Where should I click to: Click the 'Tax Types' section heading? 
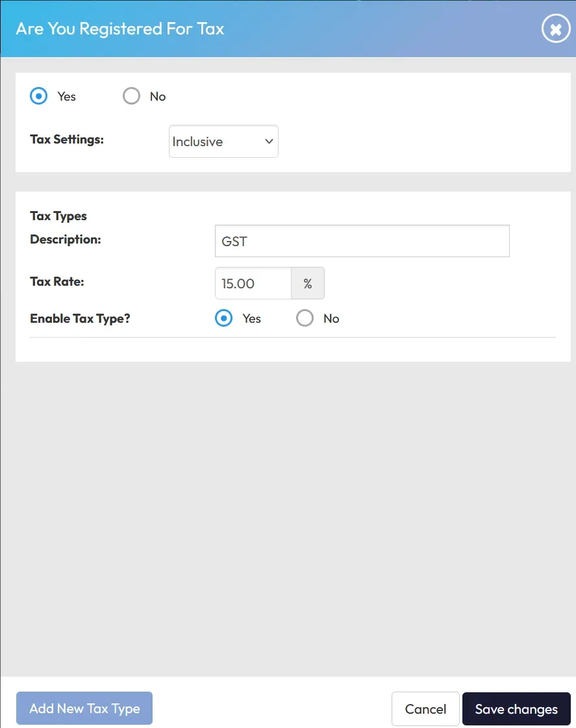tap(58, 216)
